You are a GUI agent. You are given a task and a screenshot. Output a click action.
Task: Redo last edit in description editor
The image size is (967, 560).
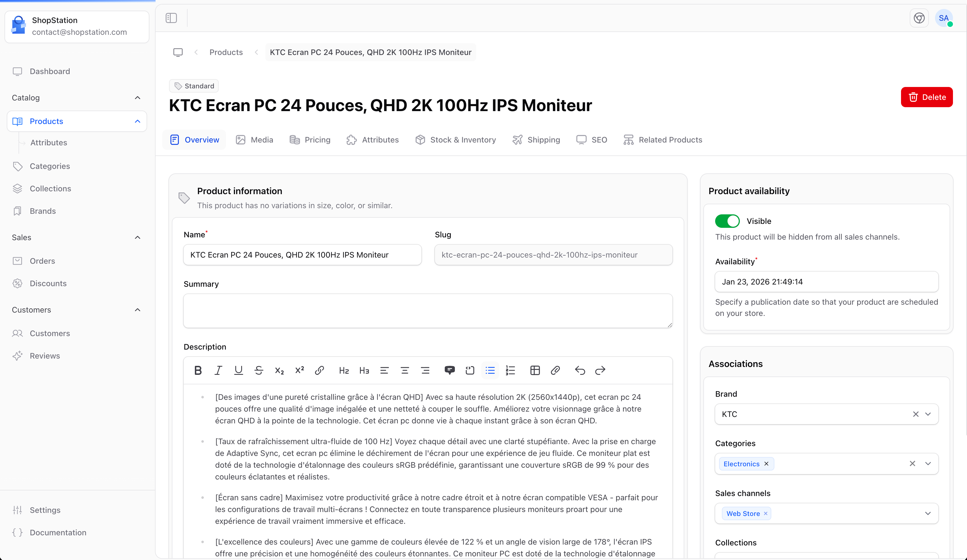[600, 370]
